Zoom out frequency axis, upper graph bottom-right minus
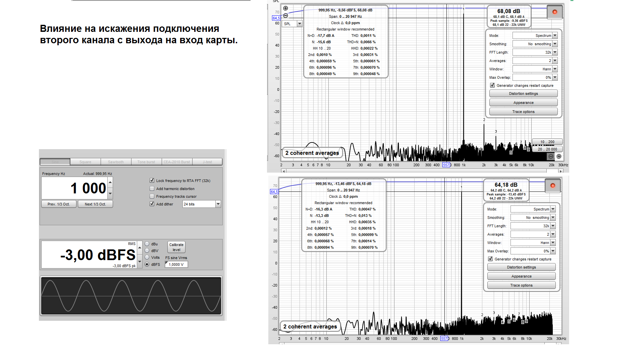The height and width of the screenshot is (362, 644). (551, 157)
